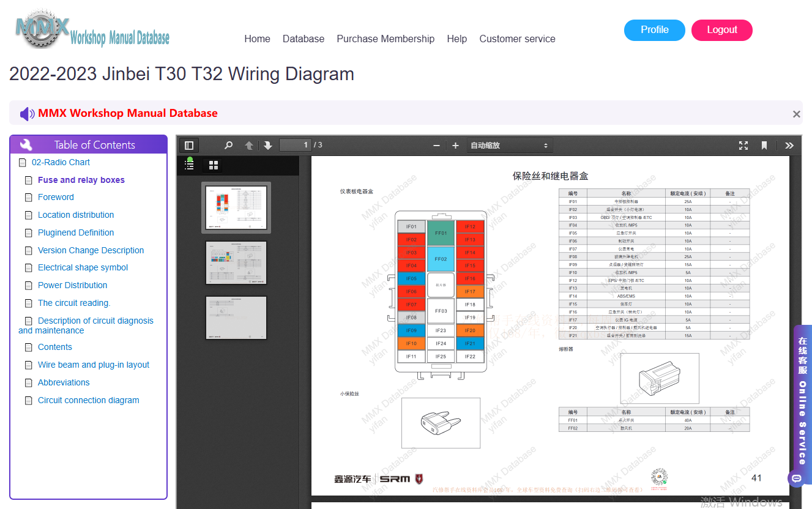This screenshot has height=509, width=812.
Task: Toggle the PDF viewer sidebar
Action: [189, 146]
